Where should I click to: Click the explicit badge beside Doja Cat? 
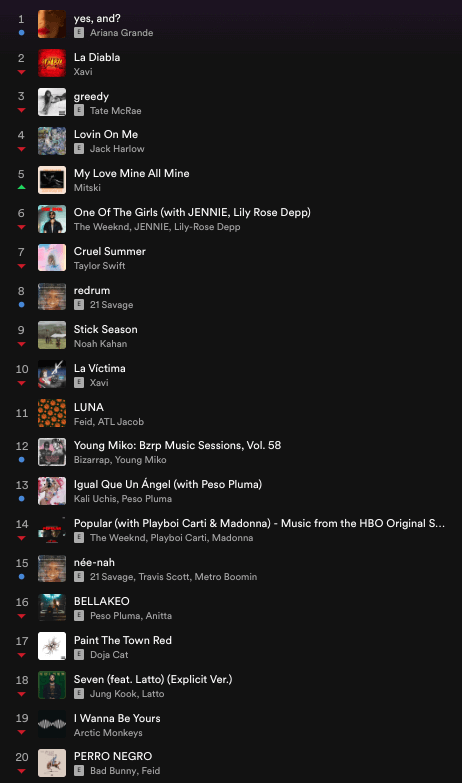(x=79, y=655)
